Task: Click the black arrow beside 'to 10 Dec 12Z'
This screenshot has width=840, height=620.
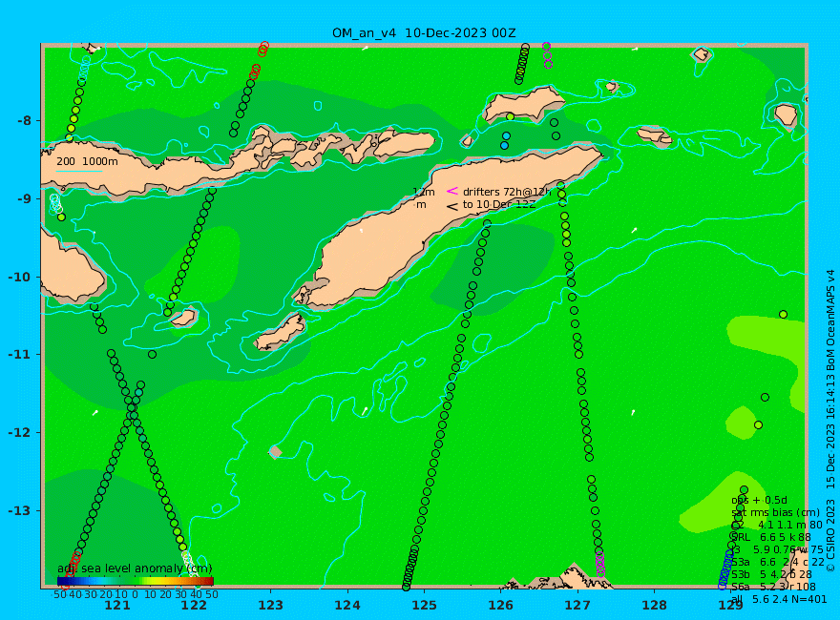Action: tap(452, 206)
